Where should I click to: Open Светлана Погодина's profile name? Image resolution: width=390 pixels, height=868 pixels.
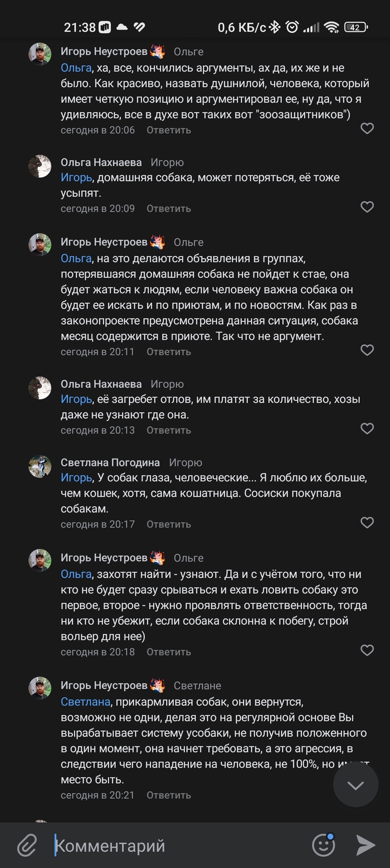click(110, 462)
